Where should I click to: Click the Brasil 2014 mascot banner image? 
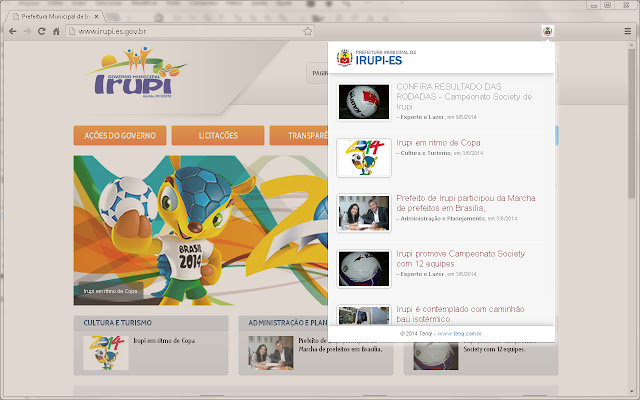tap(200, 230)
